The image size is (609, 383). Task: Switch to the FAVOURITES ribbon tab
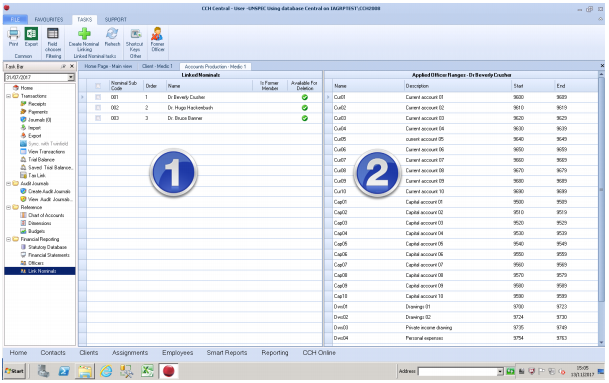49,19
